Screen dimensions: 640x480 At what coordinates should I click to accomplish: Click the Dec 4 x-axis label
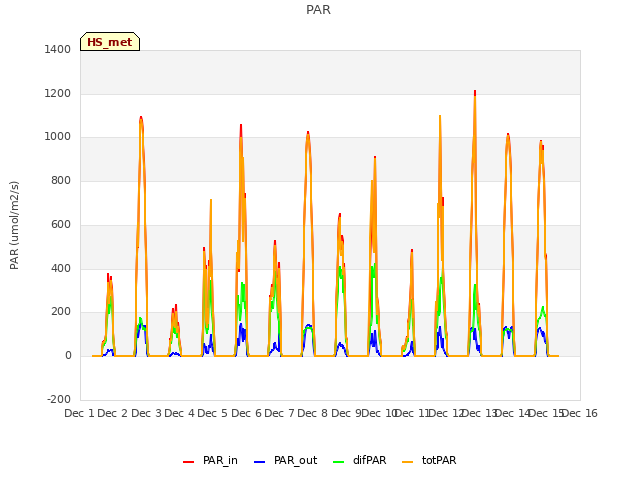(179, 413)
